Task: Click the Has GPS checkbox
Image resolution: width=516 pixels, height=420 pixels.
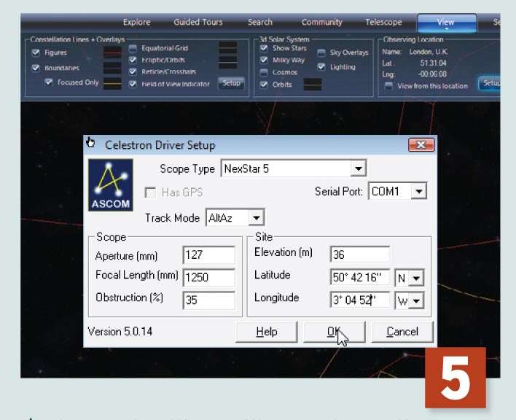Action: coord(150,192)
